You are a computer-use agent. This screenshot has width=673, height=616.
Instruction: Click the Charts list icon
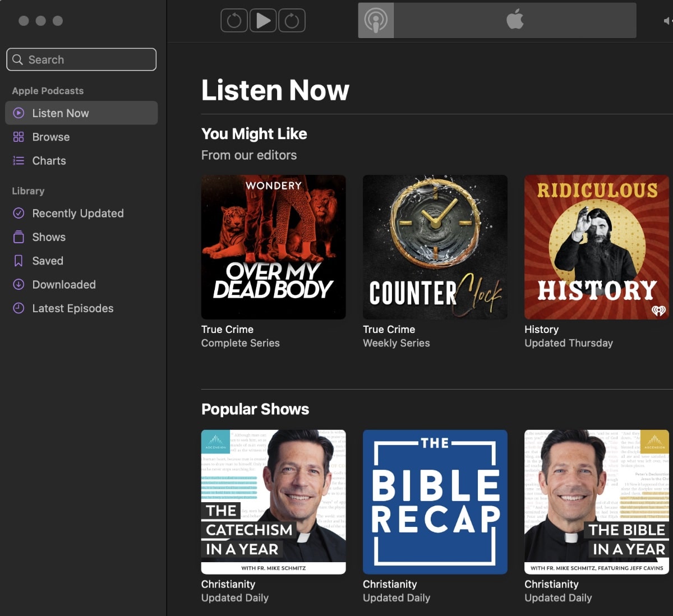click(19, 161)
